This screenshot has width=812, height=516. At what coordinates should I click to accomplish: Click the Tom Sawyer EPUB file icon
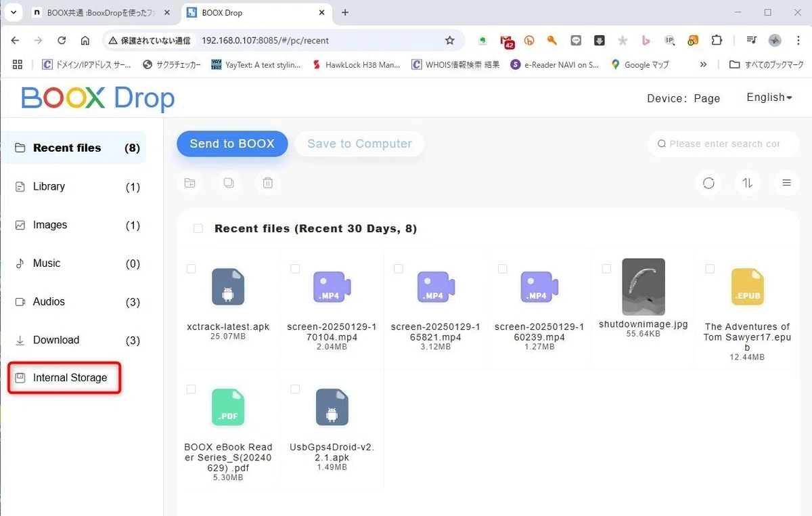(747, 286)
